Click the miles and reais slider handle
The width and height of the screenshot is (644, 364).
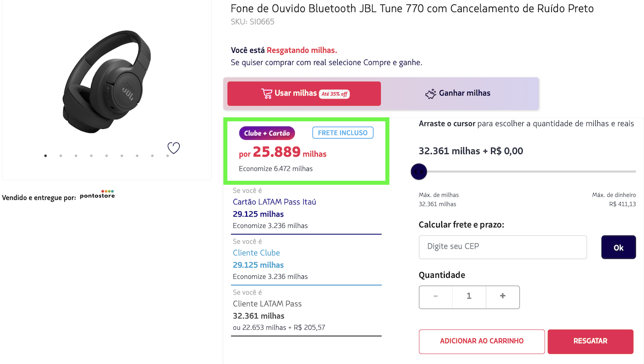pyautogui.click(x=419, y=172)
